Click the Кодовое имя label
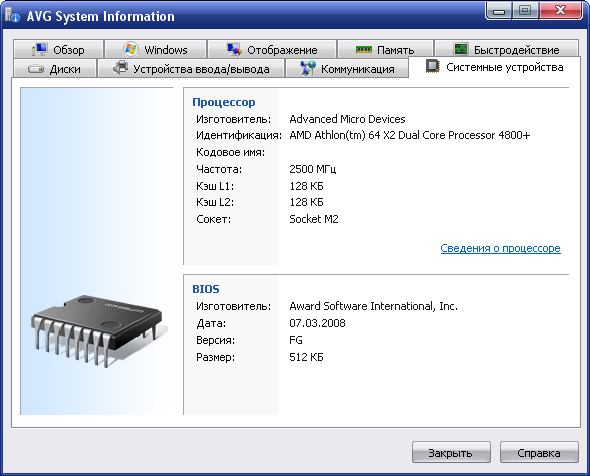 pos(231,152)
